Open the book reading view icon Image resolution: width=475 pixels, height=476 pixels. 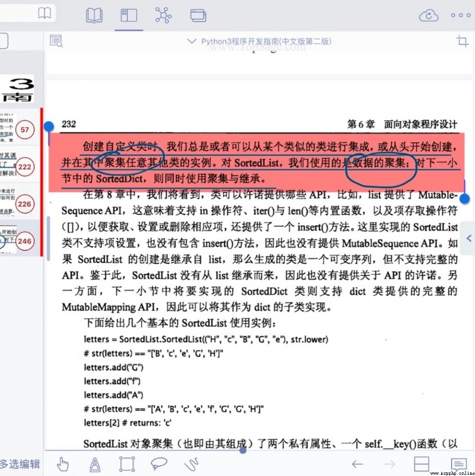point(94,15)
